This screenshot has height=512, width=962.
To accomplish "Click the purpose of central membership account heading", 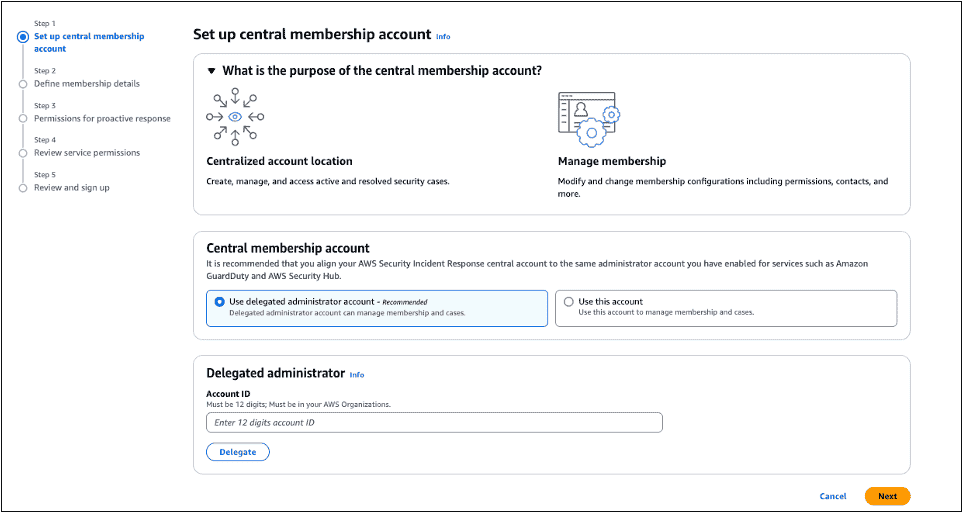I will pyautogui.click(x=382, y=71).
